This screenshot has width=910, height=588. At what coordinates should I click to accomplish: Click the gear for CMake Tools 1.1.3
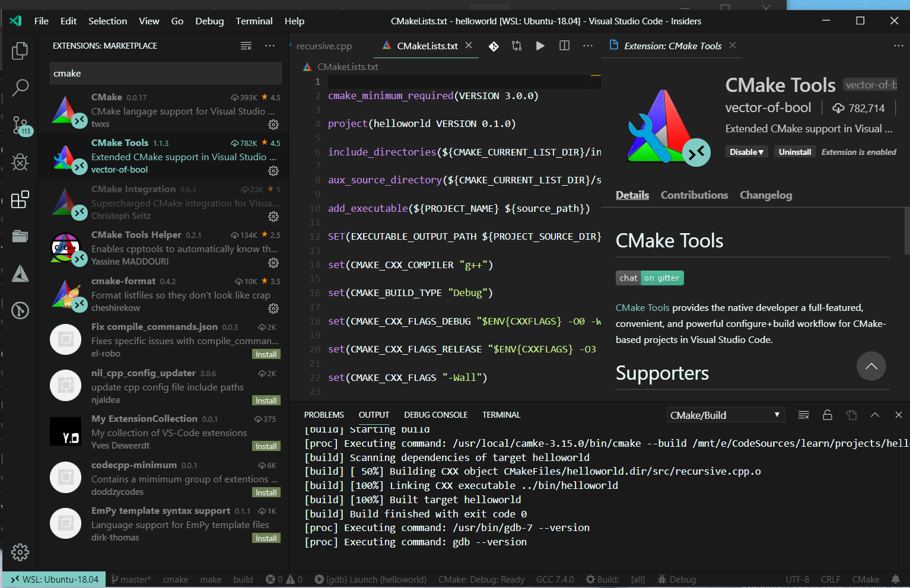pos(273,171)
